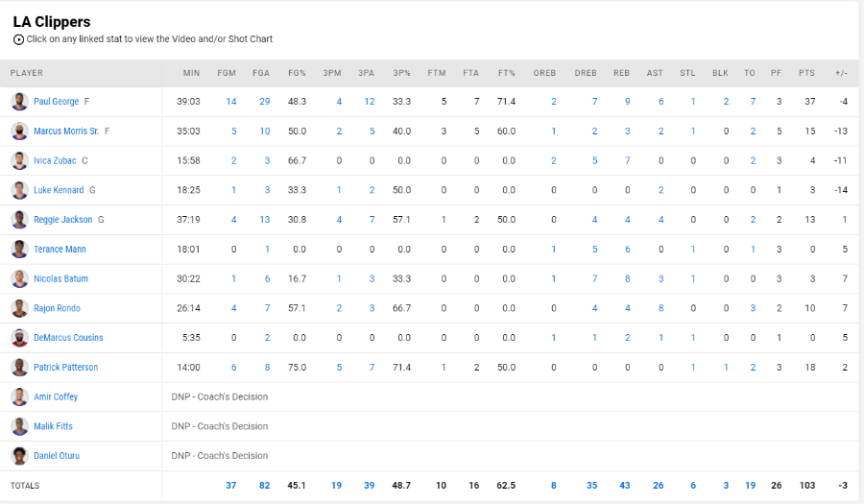Click Amir Coffey's headshot avatar
Screen dimensions: 864x504
click(x=19, y=396)
